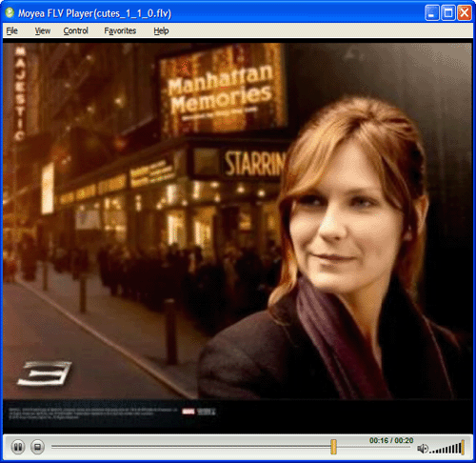Close the Moyea FLV Player window

465,13
